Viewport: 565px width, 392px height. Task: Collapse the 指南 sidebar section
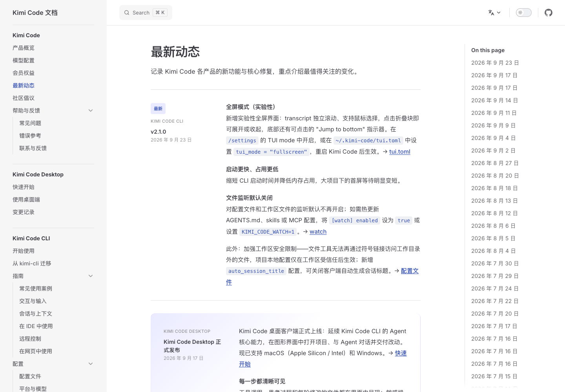91,276
